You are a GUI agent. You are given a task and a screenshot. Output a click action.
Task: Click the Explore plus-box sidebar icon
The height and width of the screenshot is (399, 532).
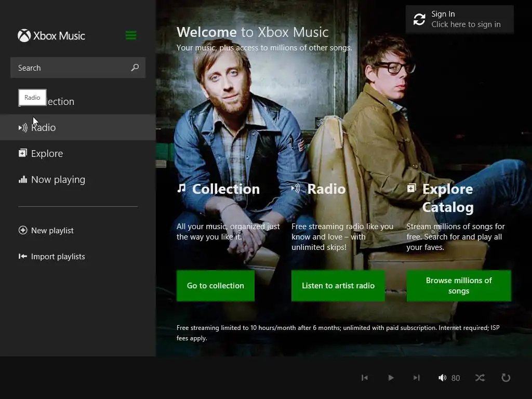click(23, 153)
